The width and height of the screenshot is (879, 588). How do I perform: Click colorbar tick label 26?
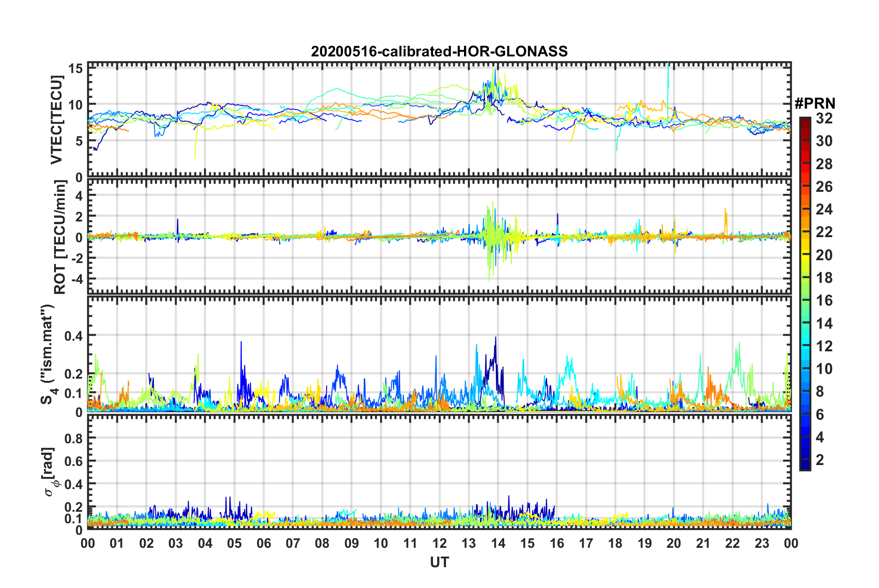(824, 187)
